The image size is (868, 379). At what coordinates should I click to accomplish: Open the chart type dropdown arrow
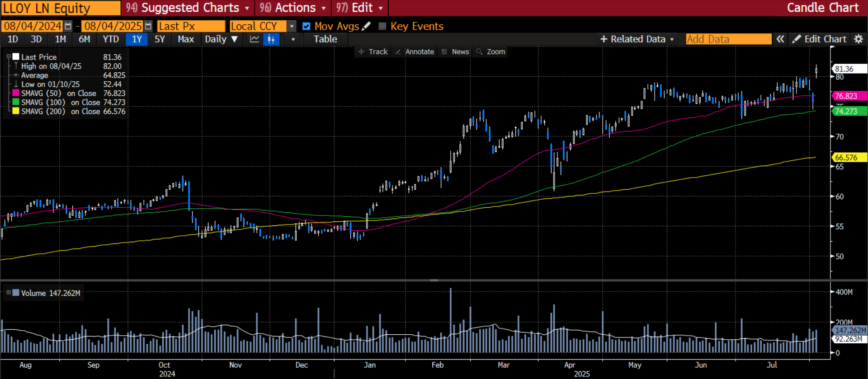point(293,39)
